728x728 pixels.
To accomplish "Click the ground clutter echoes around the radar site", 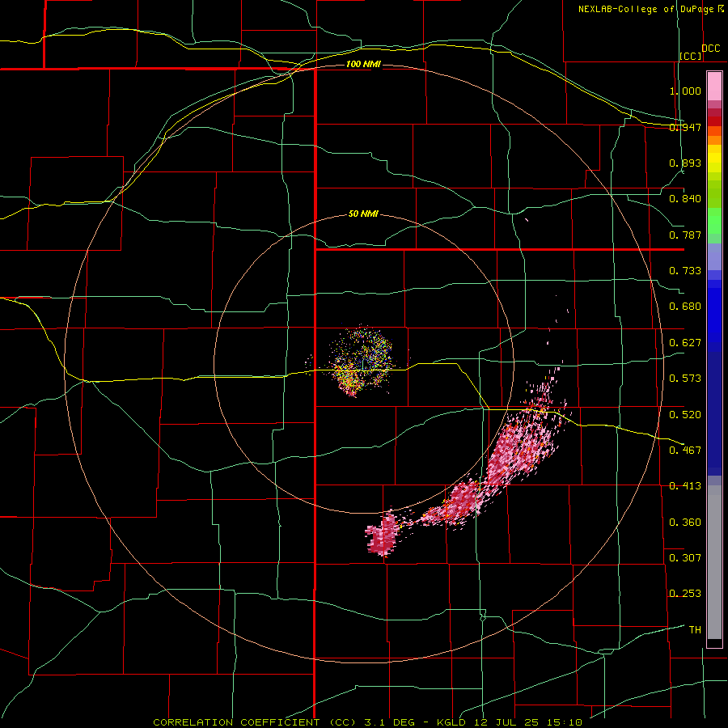I will tap(361, 362).
